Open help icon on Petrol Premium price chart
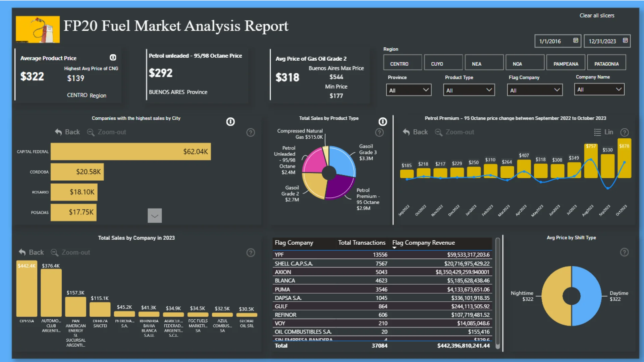This screenshot has width=644, height=362. point(624,132)
